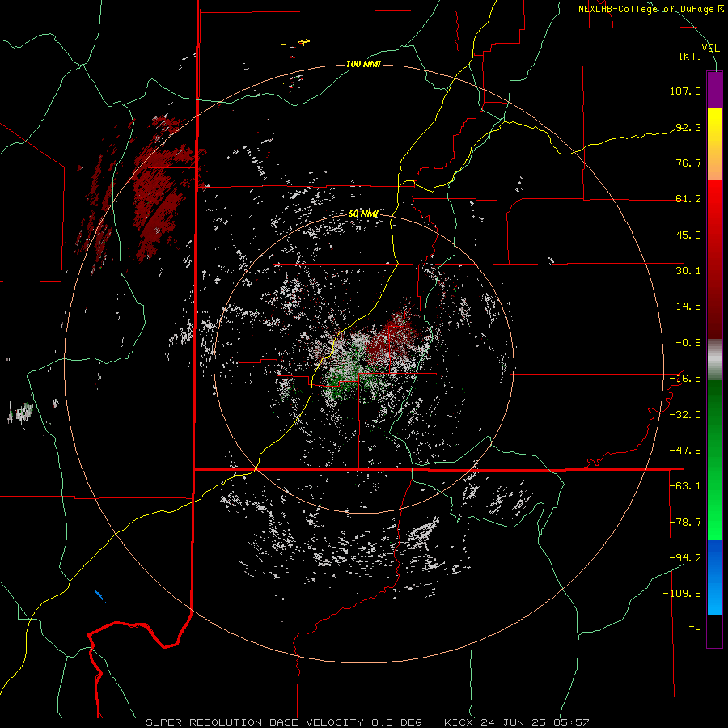This screenshot has height=728, width=728.
Task: Click the -63.1 legend value
Action: (685, 486)
